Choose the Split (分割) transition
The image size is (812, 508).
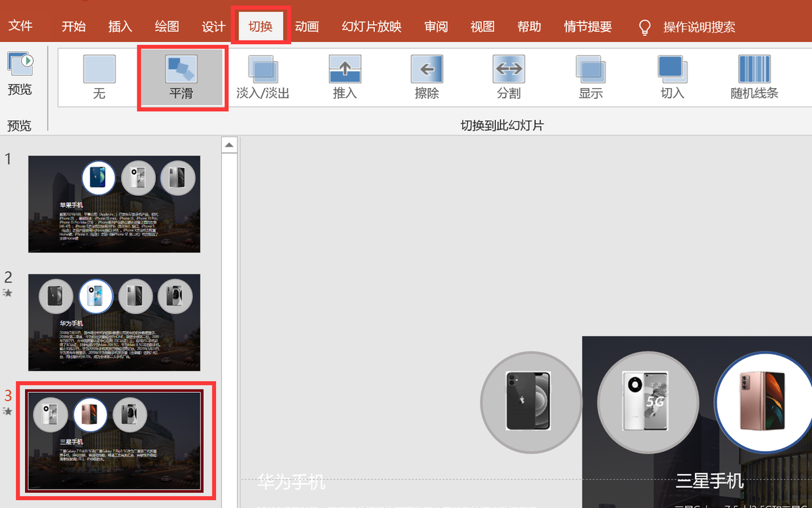click(x=508, y=77)
